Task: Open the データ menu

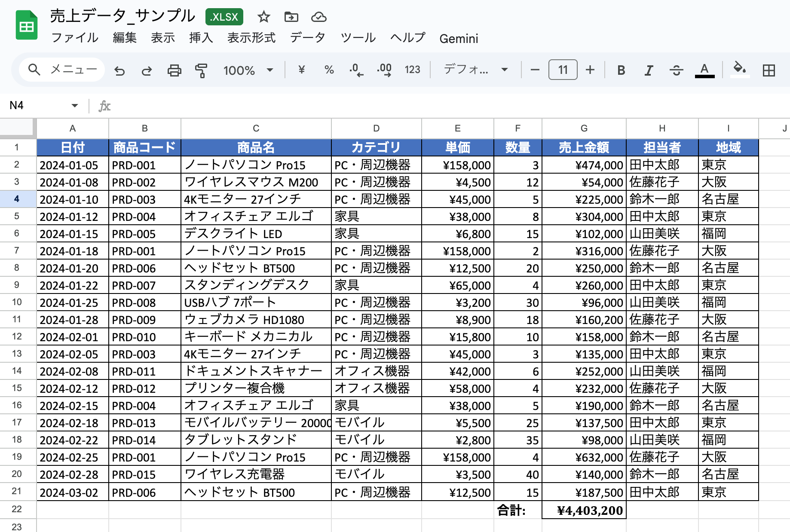Action: pyautogui.click(x=307, y=38)
